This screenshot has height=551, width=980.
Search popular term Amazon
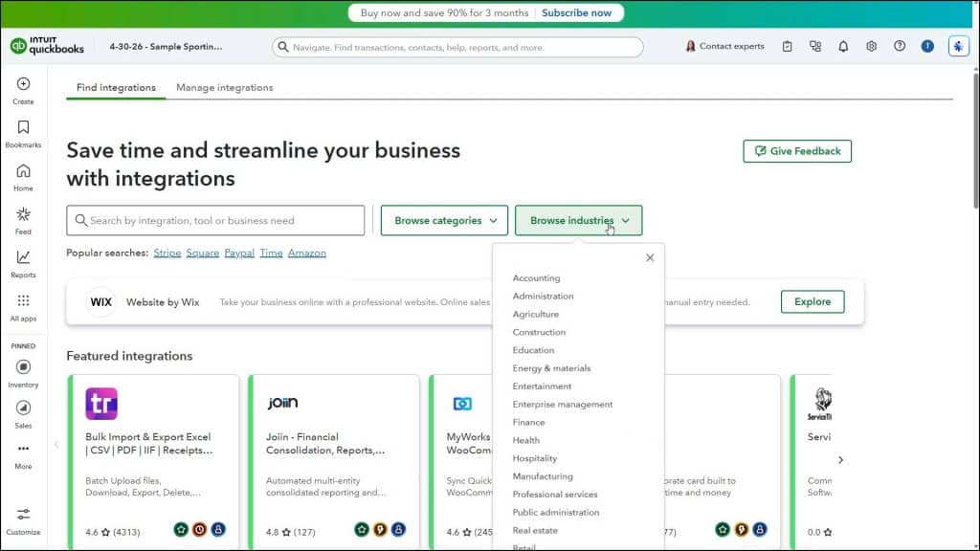307,253
